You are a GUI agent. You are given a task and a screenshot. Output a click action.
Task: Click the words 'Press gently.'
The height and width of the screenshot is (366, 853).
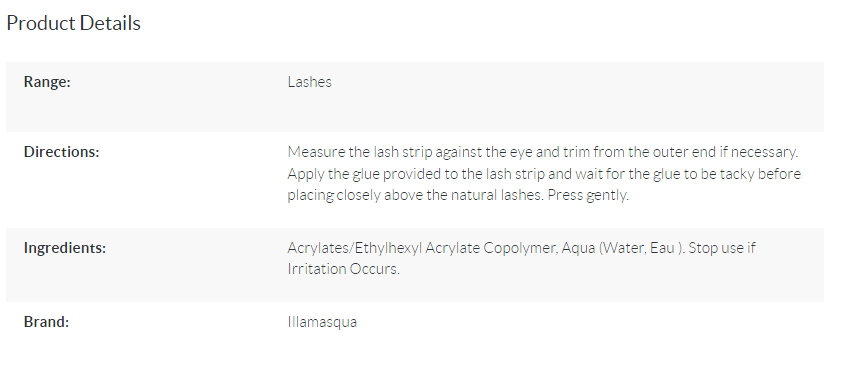pos(588,195)
